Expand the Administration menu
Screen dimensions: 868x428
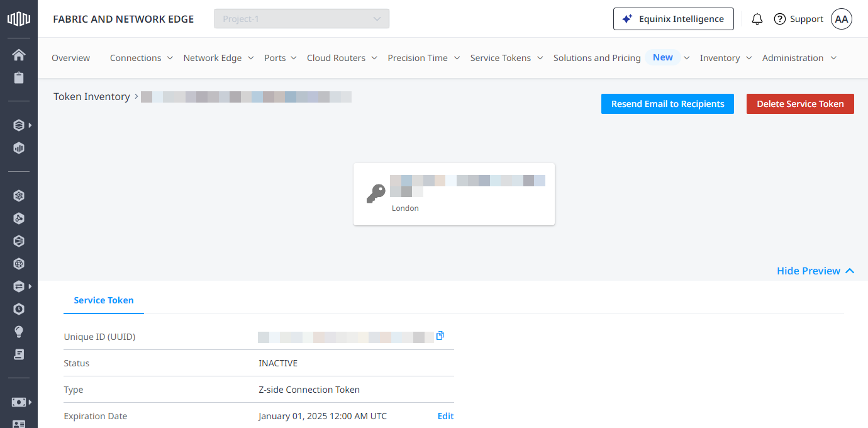pyautogui.click(x=799, y=58)
